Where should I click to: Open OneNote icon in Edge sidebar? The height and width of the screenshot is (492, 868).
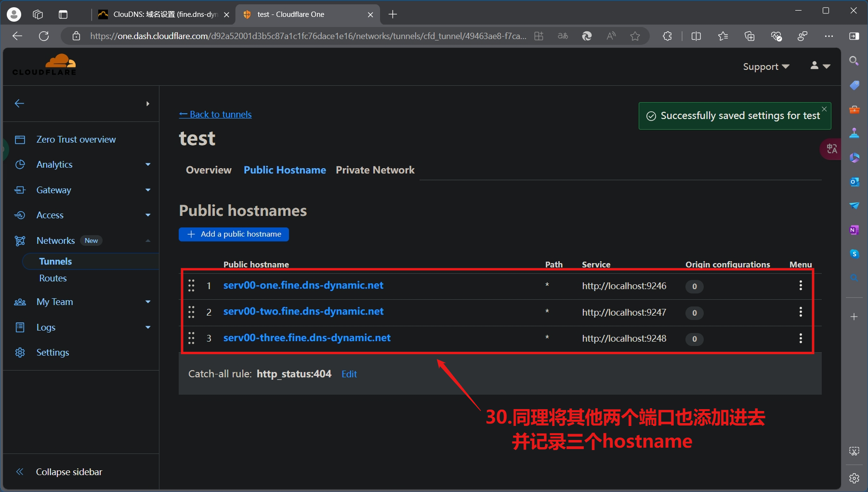(x=854, y=230)
